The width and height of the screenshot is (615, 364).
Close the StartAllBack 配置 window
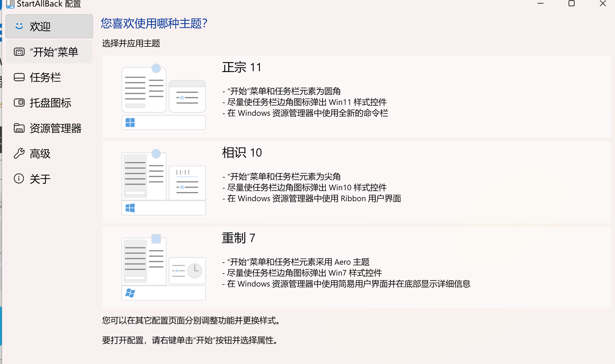[603, 4]
